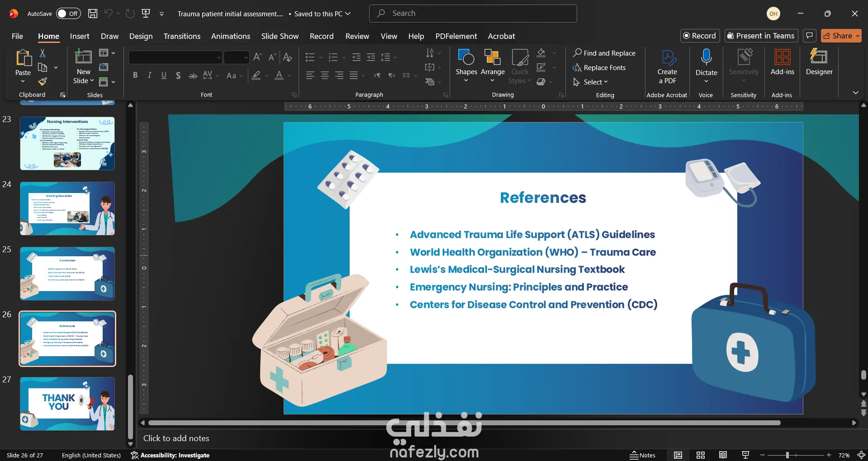Toggle Align Right paragraph alignment
This screenshot has width=868, height=461.
pyautogui.click(x=339, y=75)
